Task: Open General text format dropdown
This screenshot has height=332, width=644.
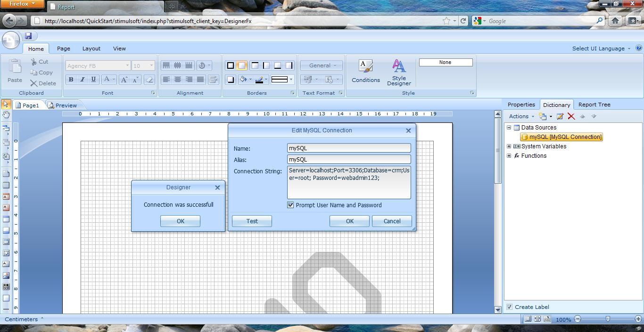Action: click(x=322, y=65)
